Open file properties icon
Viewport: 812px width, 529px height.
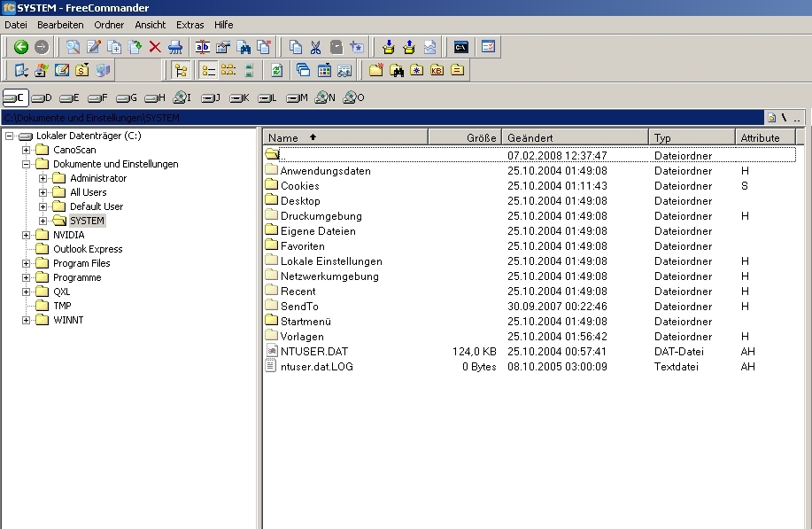pyautogui.click(x=223, y=47)
